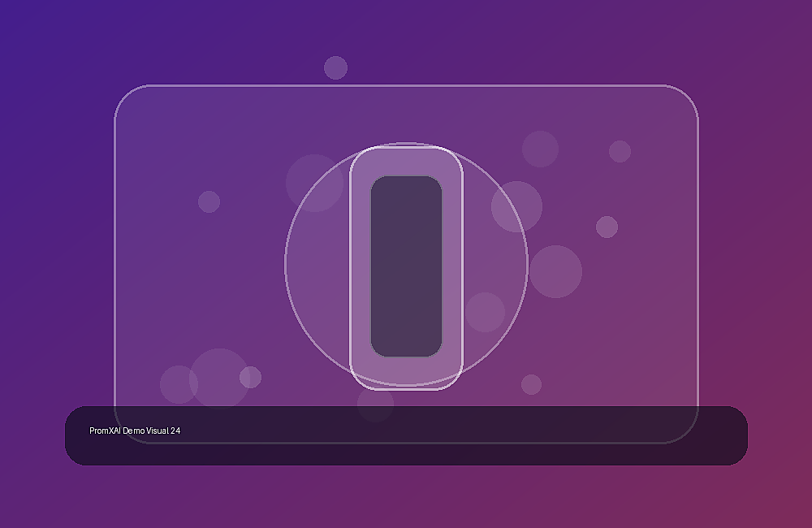Select the faint bubble overlapping the caption bar's top edge

pyautogui.click(x=375, y=404)
